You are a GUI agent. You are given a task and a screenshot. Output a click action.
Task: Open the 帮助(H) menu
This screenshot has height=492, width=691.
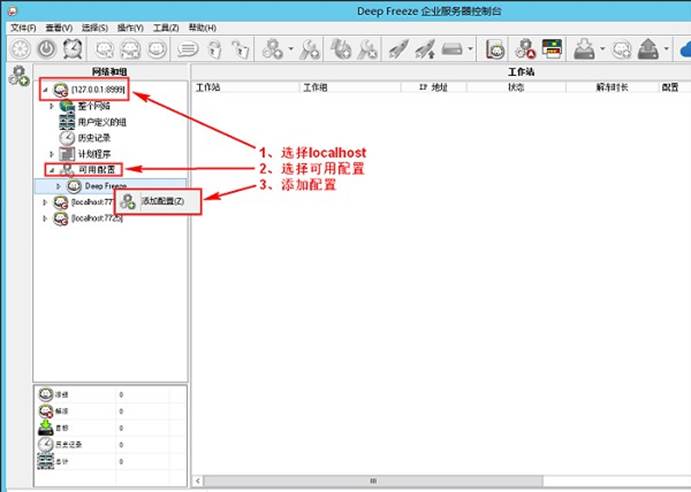[x=202, y=28]
